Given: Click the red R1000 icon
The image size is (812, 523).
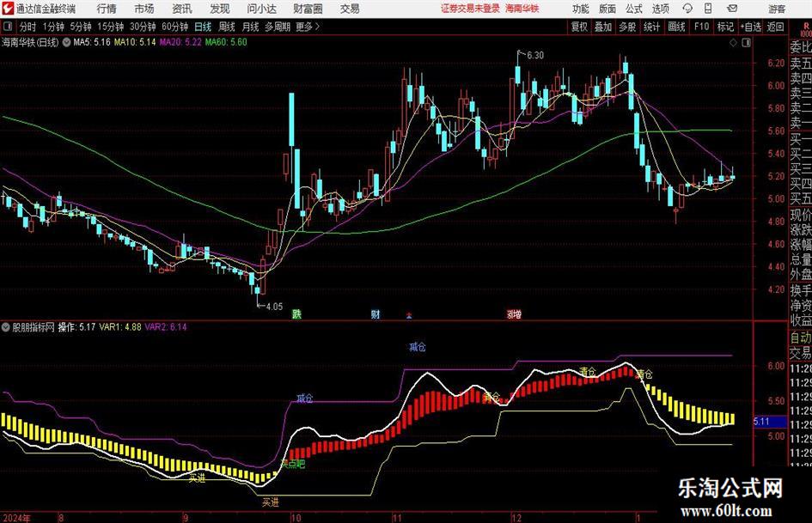Looking at the screenshot, I should click(x=806, y=29).
